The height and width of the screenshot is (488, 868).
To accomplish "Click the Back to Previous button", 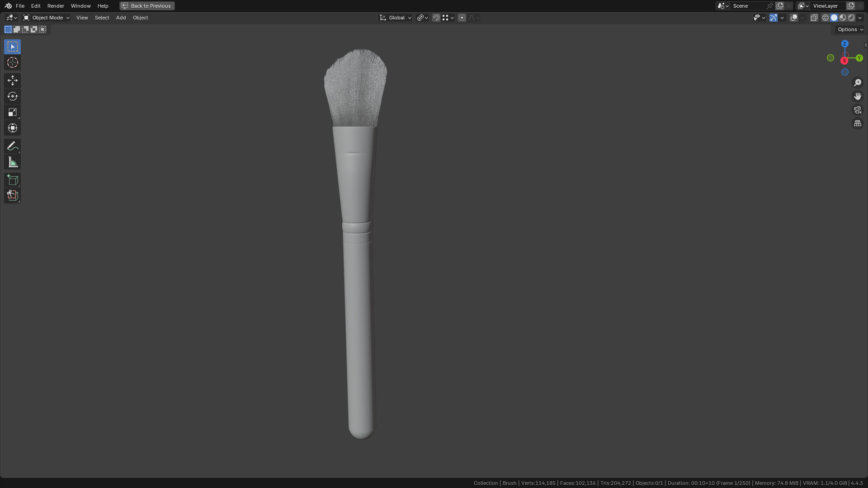I will (x=147, y=6).
